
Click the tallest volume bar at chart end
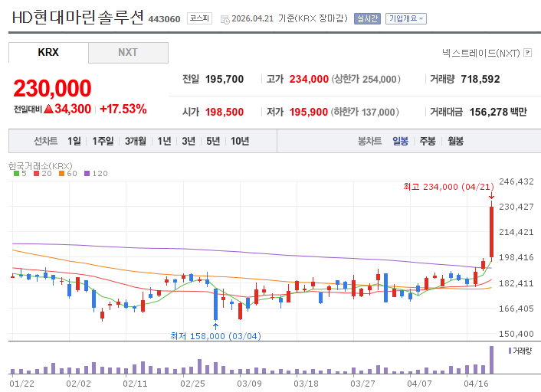coord(492,360)
